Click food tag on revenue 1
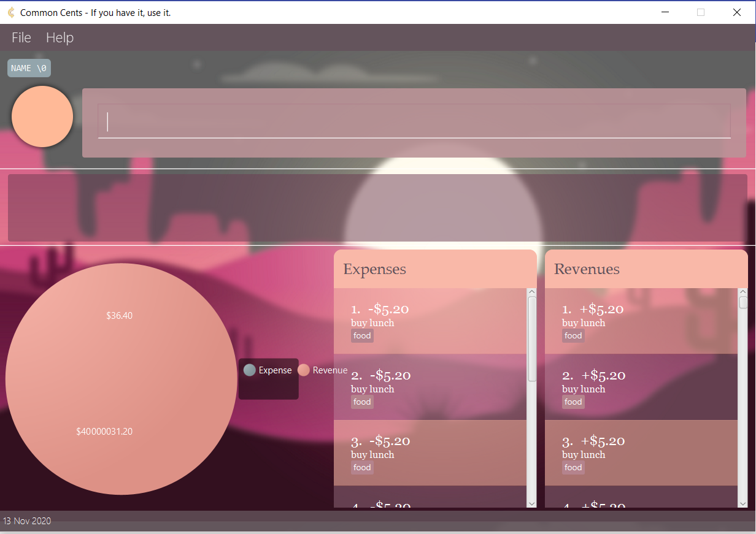Viewport: 756px width, 534px height. click(573, 336)
